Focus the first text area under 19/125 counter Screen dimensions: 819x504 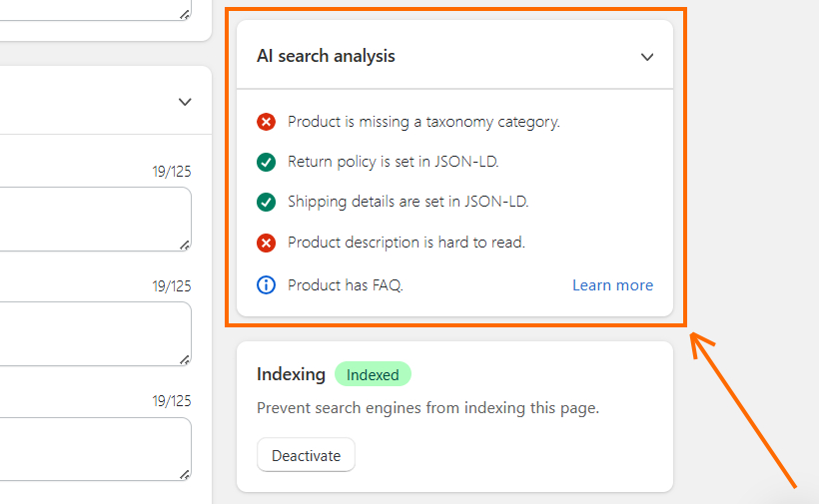tap(96, 220)
